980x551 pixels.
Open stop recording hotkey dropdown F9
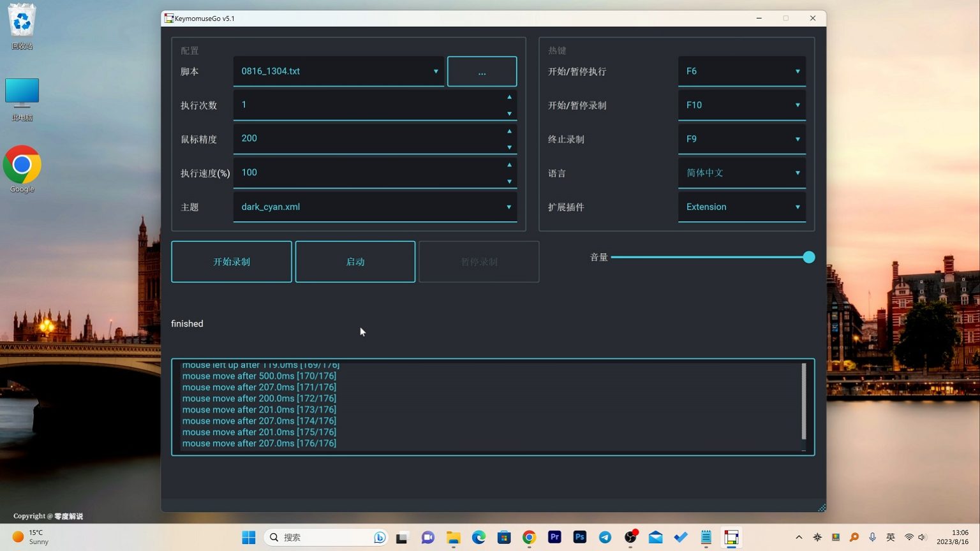tap(742, 139)
